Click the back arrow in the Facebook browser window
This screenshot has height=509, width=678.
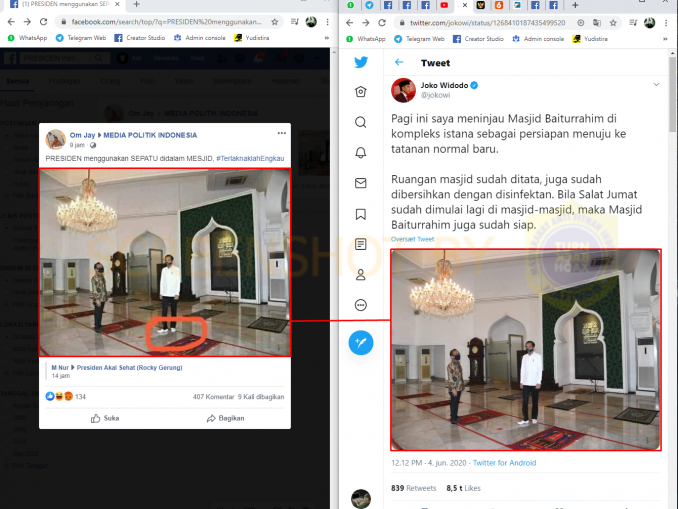(11, 22)
